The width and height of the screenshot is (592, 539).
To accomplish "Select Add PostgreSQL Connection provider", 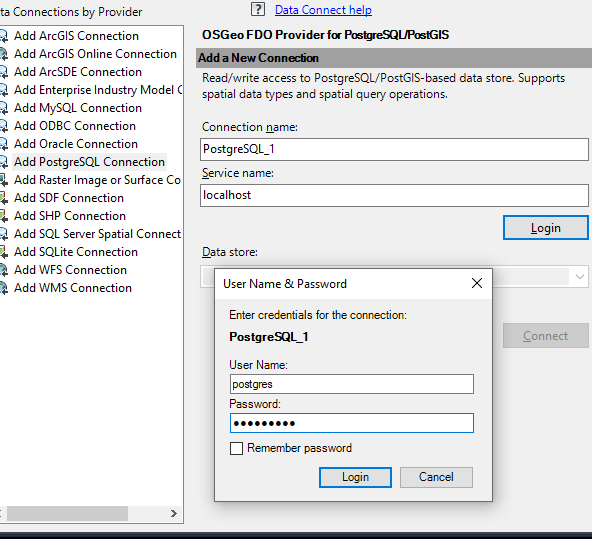I will pyautogui.click(x=89, y=162).
